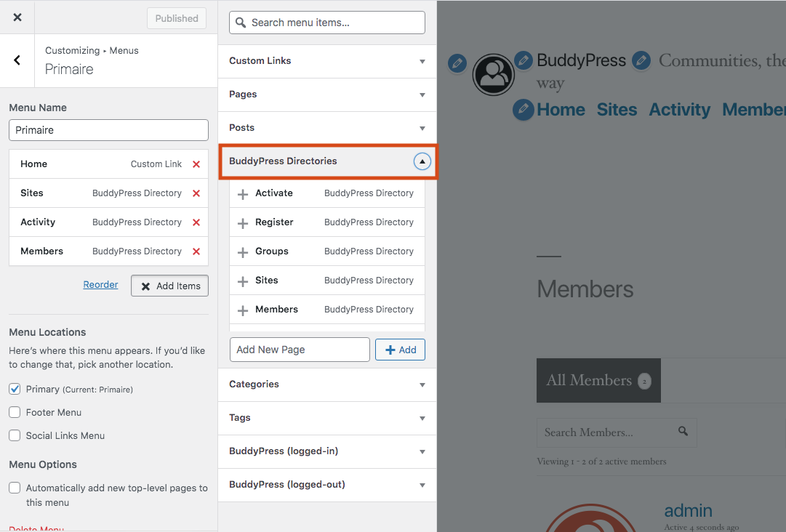Remove Members menu item red X
Image resolution: width=786 pixels, height=532 pixels.
pyautogui.click(x=196, y=251)
